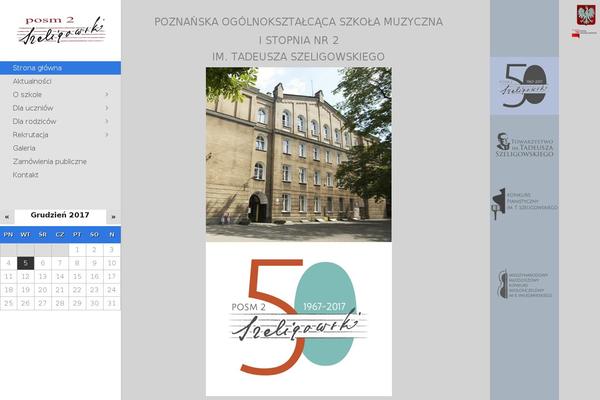This screenshot has width=600, height=400.
Task: Select Strona główna menu item
Action: pyautogui.click(x=60, y=68)
